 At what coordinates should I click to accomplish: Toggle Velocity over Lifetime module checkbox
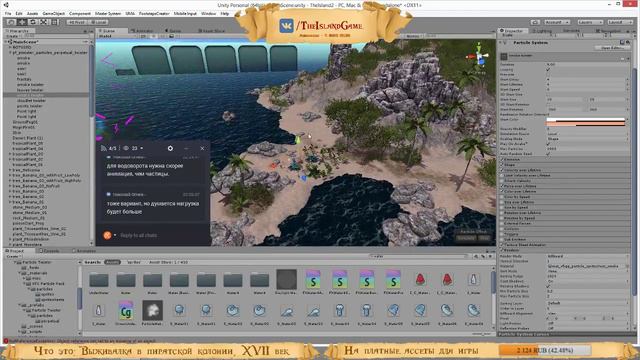(502, 170)
